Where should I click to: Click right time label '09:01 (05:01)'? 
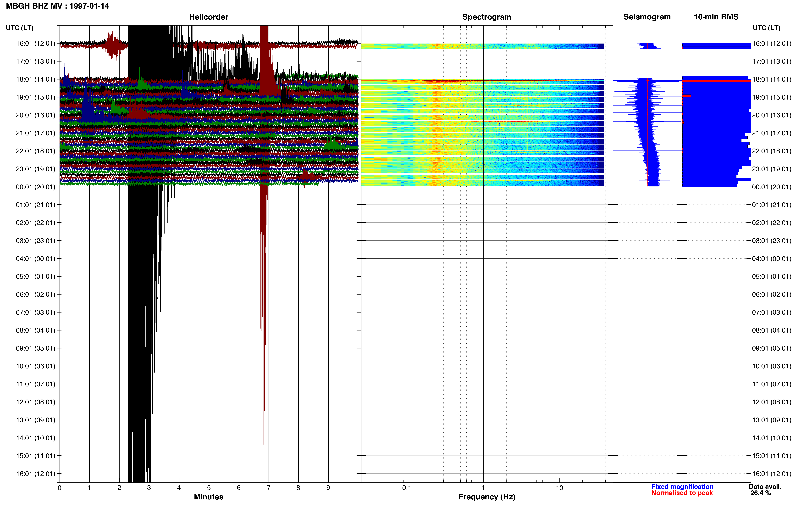[x=772, y=348]
